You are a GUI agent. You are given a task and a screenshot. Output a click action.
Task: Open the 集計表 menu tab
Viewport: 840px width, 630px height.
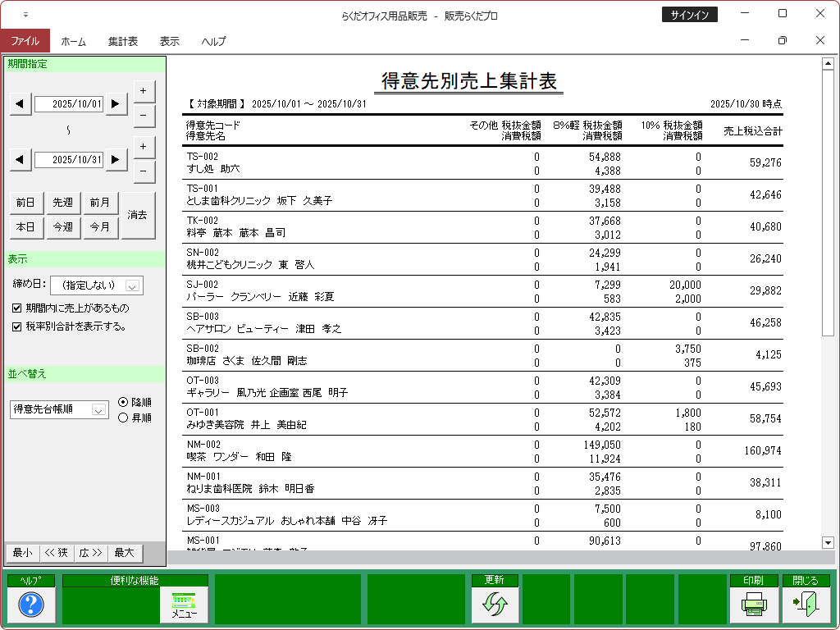122,41
